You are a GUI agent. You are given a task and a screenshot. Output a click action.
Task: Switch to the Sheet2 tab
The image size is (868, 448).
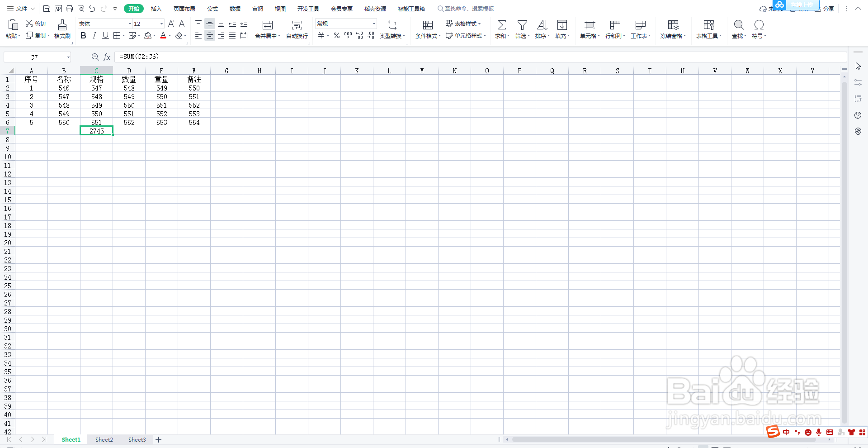104,439
